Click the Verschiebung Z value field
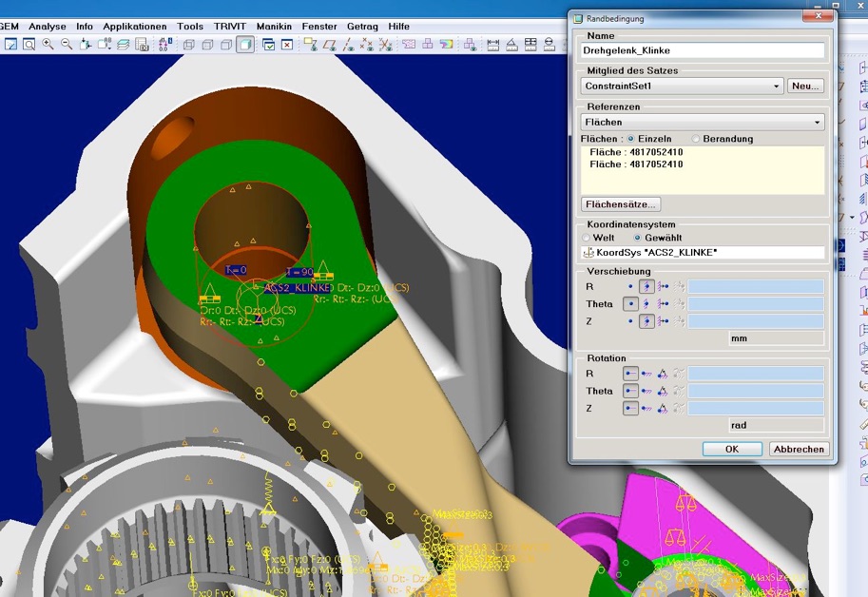The image size is (868, 597). [x=756, y=321]
